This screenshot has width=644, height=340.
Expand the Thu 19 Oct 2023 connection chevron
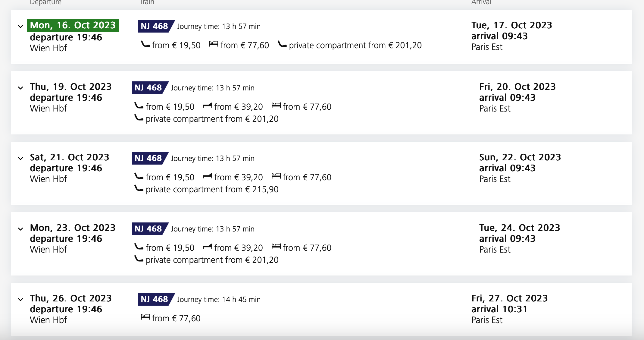coord(20,88)
